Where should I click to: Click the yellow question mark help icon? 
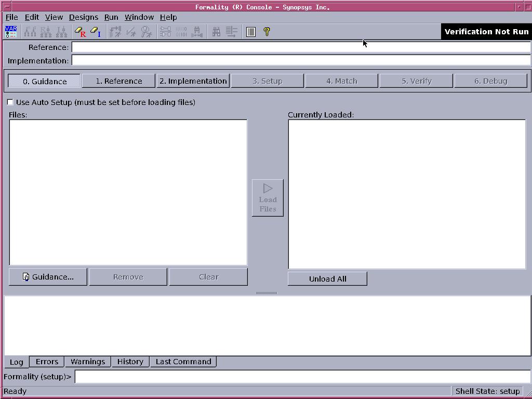pos(267,32)
